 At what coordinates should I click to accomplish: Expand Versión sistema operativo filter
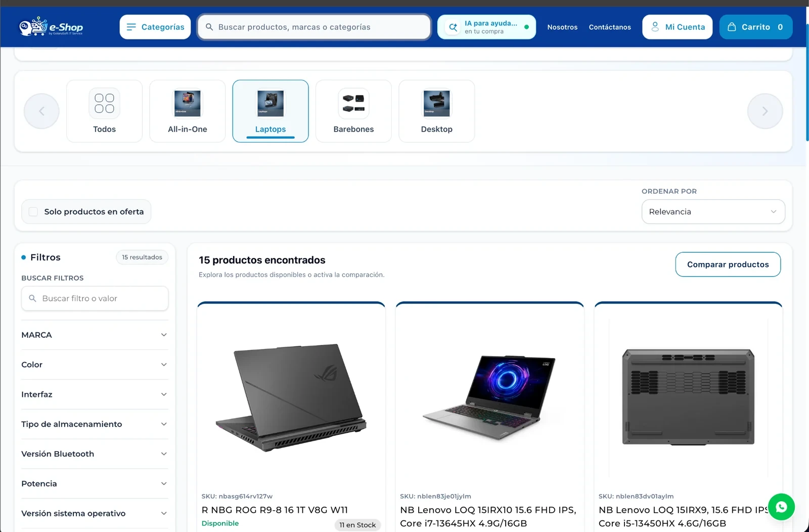[95, 513]
